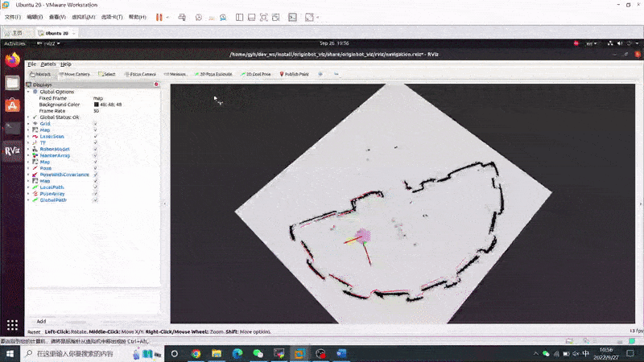Select the Publish Point tool
Image resolution: width=644 pixels, height=362 pixels.
295,74
